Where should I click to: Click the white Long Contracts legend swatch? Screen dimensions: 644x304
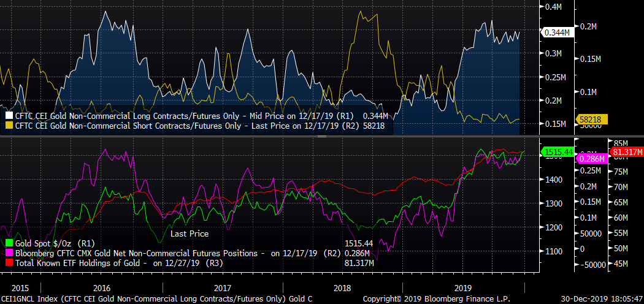(9, 117)
